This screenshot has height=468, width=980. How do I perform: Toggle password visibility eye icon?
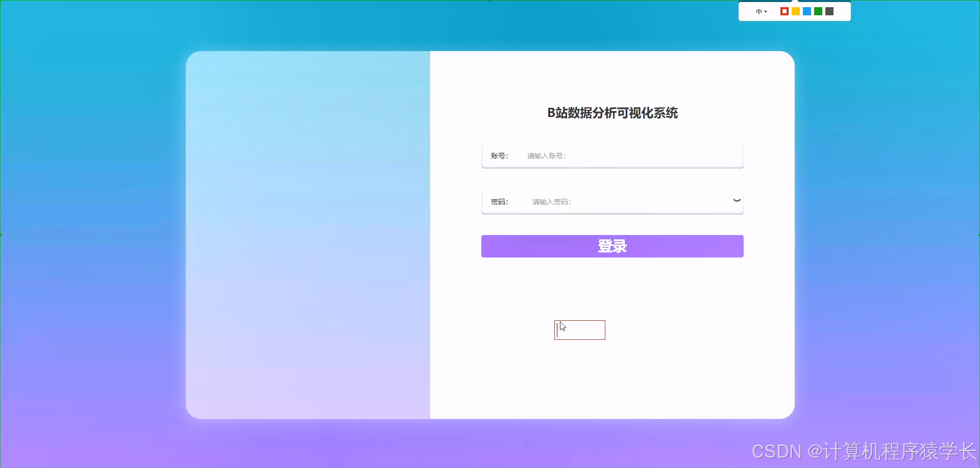coord(737,201)
